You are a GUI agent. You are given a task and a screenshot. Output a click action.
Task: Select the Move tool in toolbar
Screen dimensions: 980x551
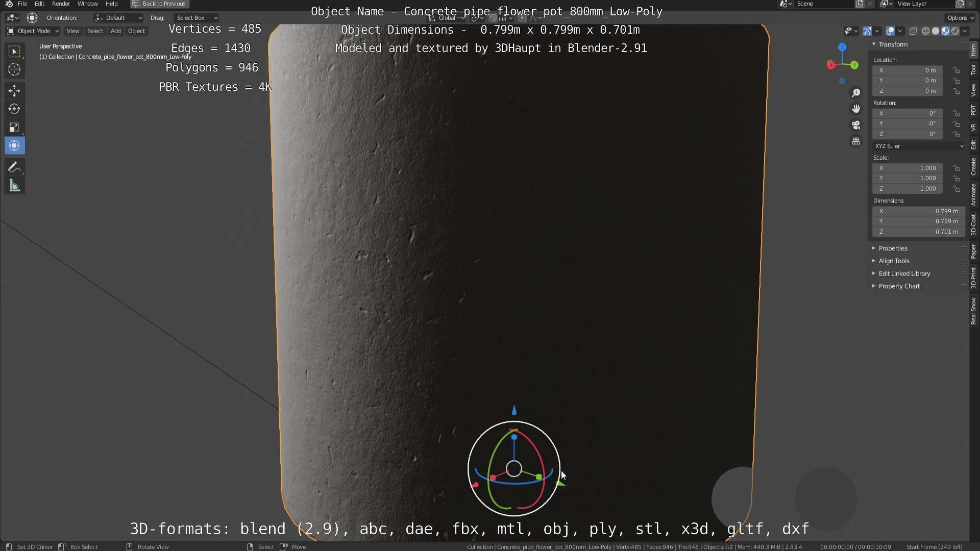click(x=14, y=91)
